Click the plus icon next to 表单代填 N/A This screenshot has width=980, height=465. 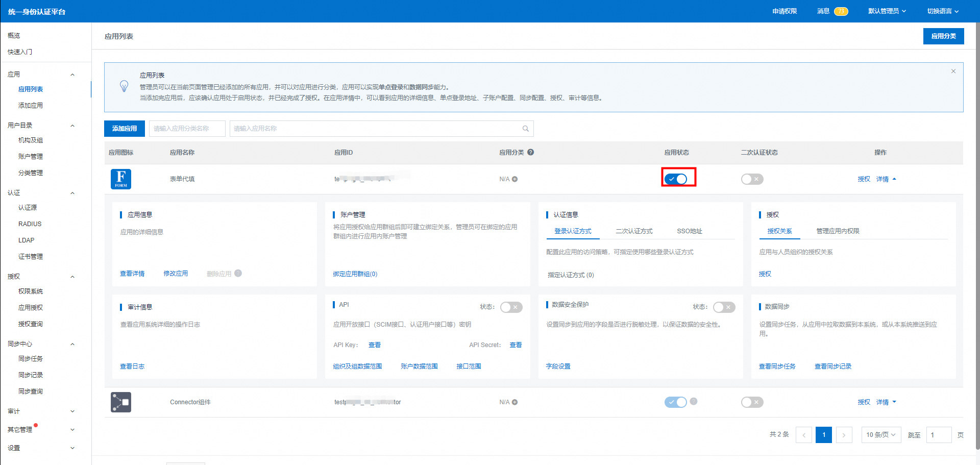pyautogui.click(x=515, y=179)
